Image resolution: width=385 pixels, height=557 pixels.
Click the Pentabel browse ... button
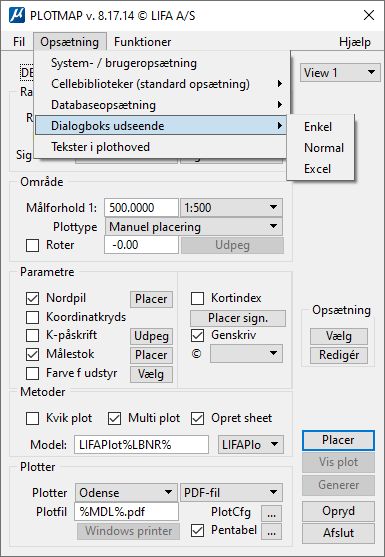coord(272,532)
